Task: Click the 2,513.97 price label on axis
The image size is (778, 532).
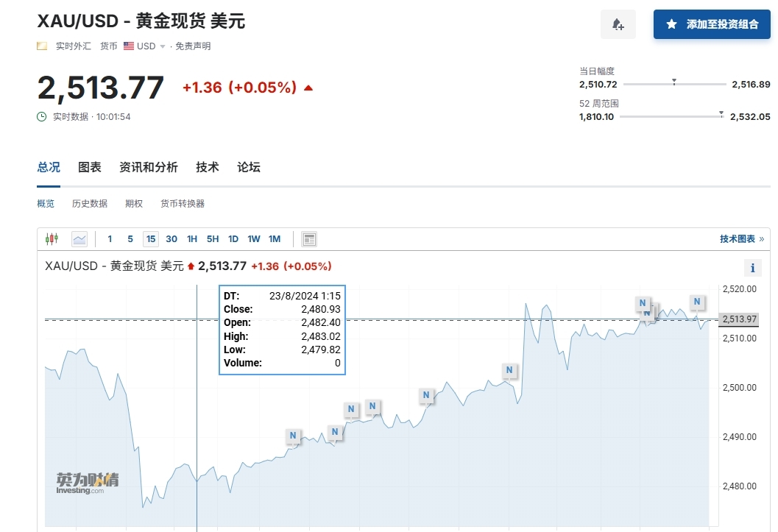Action: (739, 319)
